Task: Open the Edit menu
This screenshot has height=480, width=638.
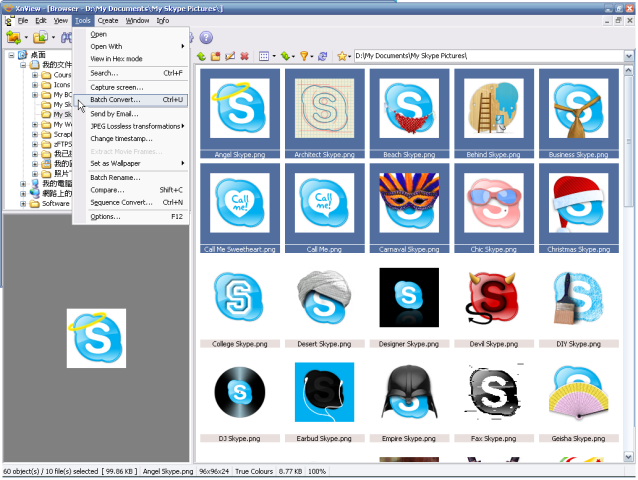Action: [x=41, y=20]
